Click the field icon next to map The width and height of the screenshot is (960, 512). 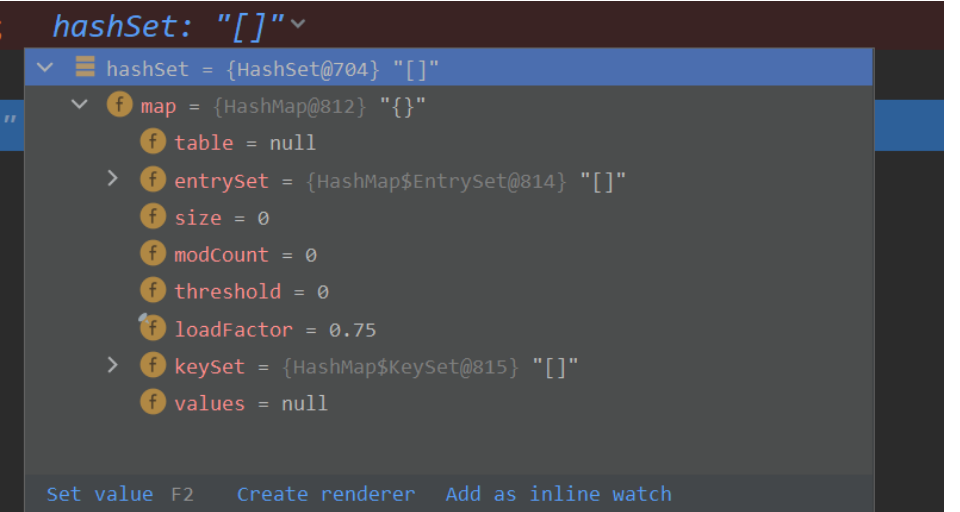[120, 105]
